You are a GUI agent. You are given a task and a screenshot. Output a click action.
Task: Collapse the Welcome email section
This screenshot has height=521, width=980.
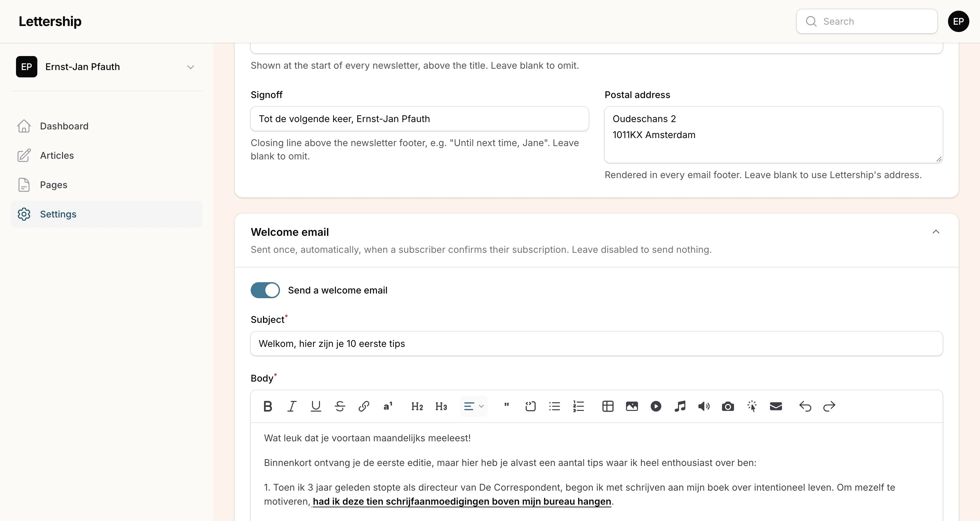click(x=936, y=232)
